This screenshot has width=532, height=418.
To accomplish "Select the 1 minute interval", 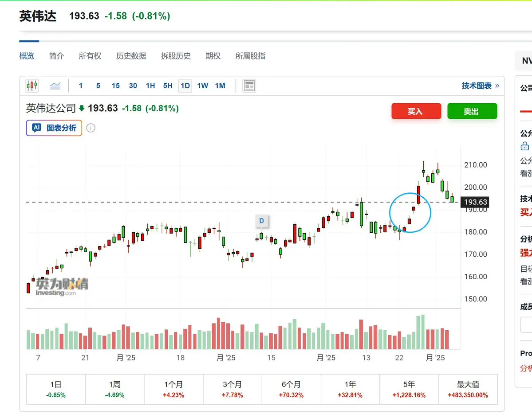I will point(81,86).
